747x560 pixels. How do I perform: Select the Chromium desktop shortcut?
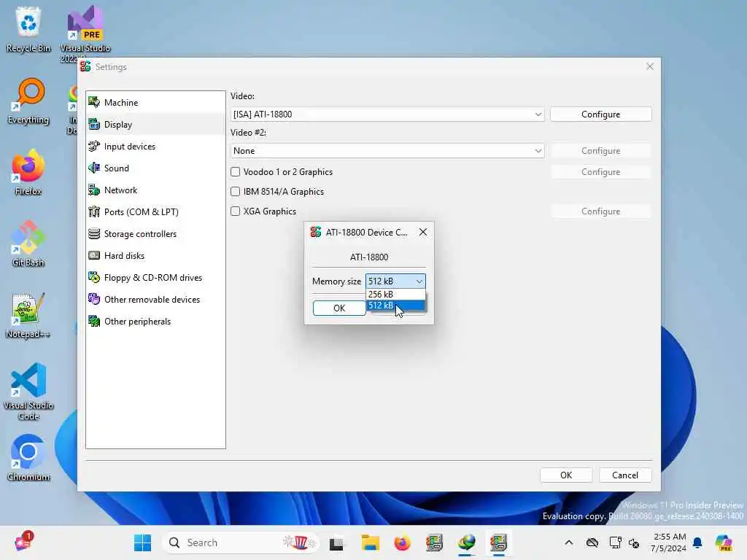(28, 458)
